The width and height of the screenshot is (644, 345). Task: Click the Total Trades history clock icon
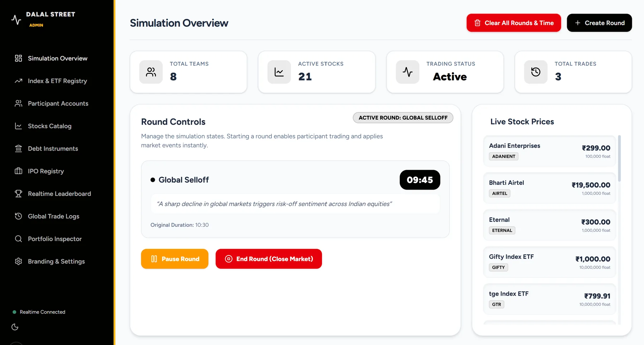click(x=536, y=72)
